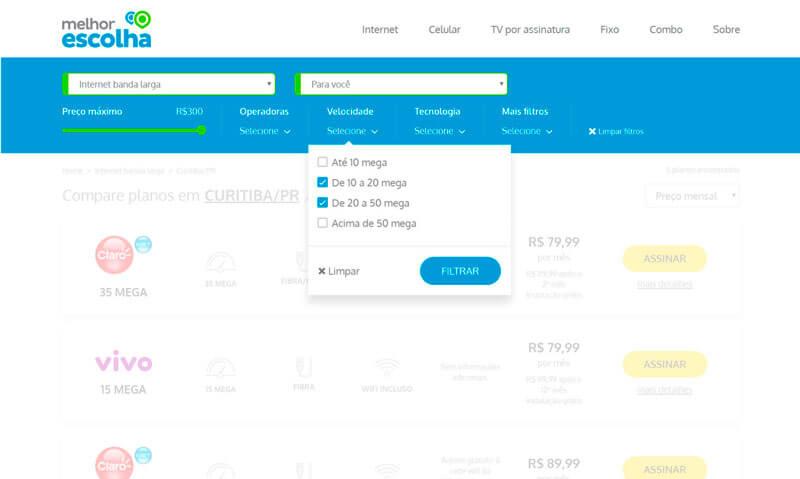Image resolution: width=800 pixels, height=479 pixels.
Task: Open the Preço mensal sort dropdown
Action: pos(692,196)
